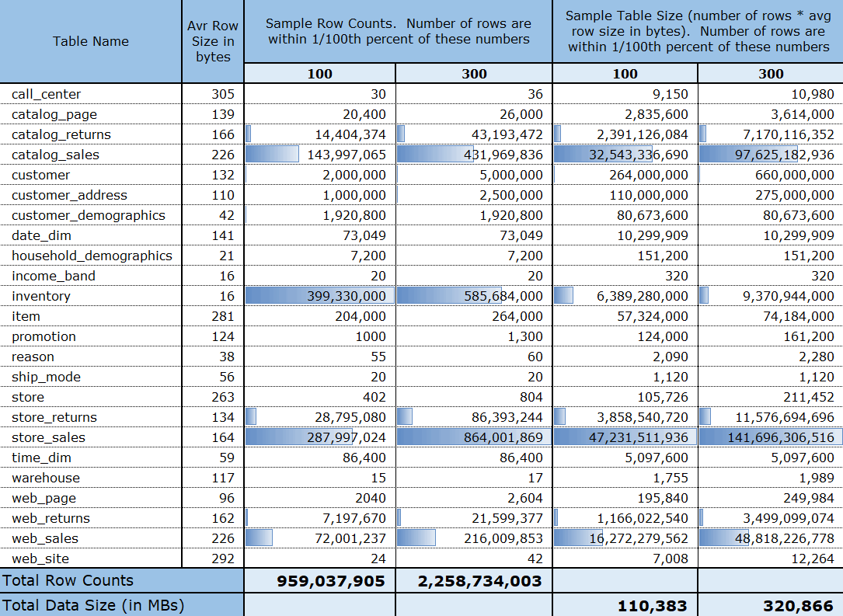Select the 100 column header under Sample Row Counts
Viewport: 843px width, 616px height.
point(319,74)
